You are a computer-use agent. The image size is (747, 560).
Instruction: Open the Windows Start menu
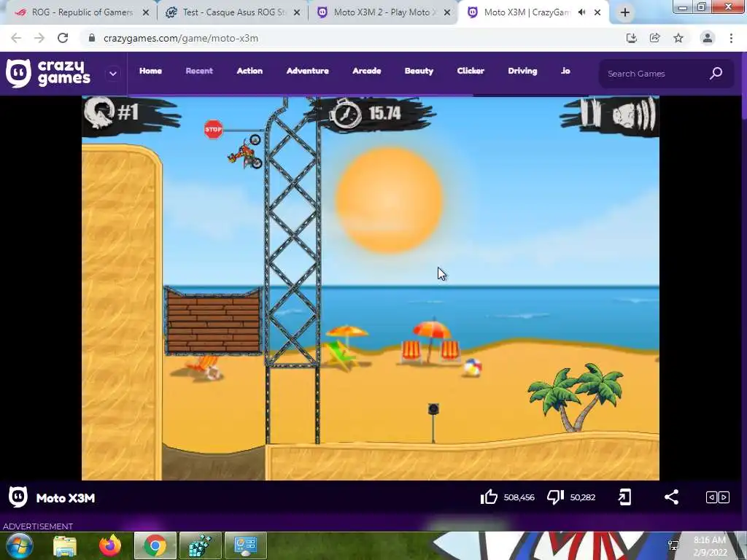[19, 545]
